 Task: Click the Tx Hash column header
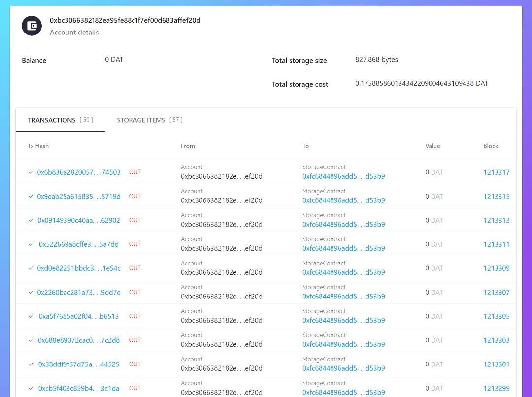coord(38,146)
